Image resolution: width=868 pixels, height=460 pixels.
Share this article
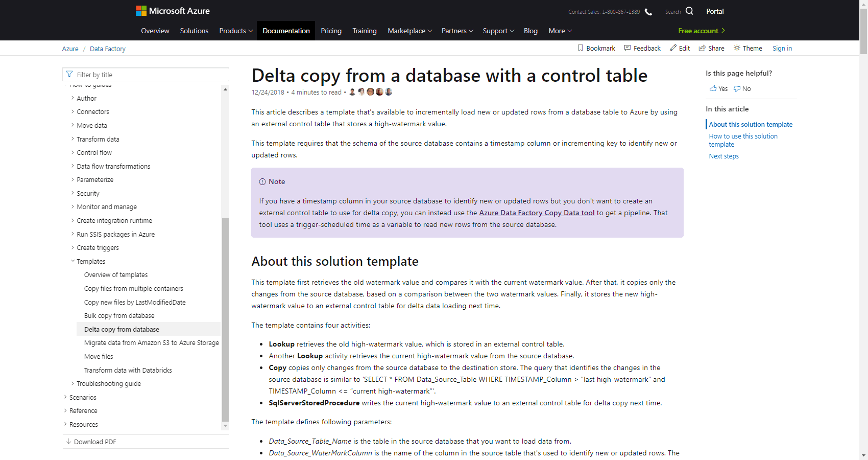(x=711, y=48)
